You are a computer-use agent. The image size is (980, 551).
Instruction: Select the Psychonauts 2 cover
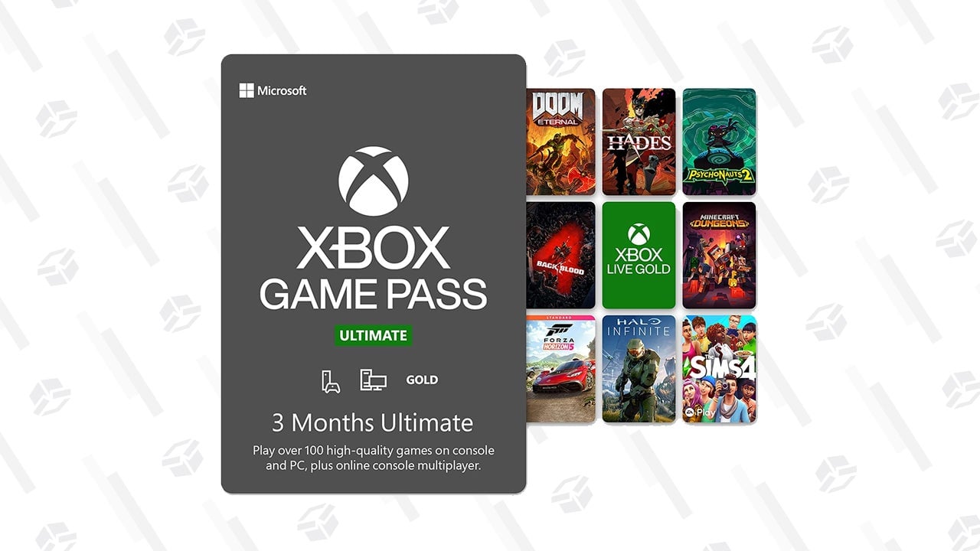pyautogui.click(x=719, y=142)
